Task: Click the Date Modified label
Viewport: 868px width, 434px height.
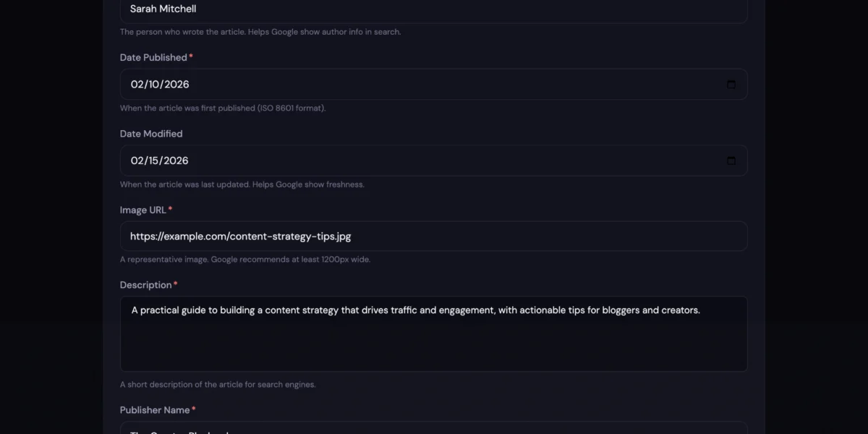Action: [151, 134]
